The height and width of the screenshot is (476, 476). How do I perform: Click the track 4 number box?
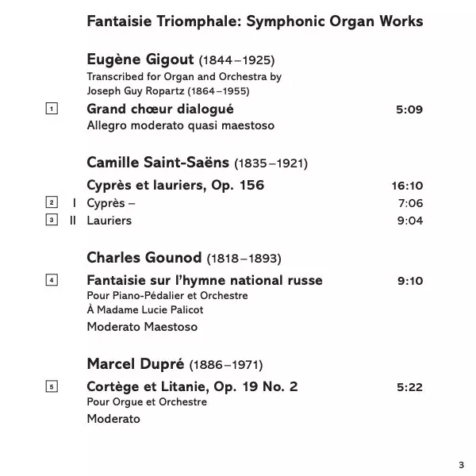tap(52, 280)
